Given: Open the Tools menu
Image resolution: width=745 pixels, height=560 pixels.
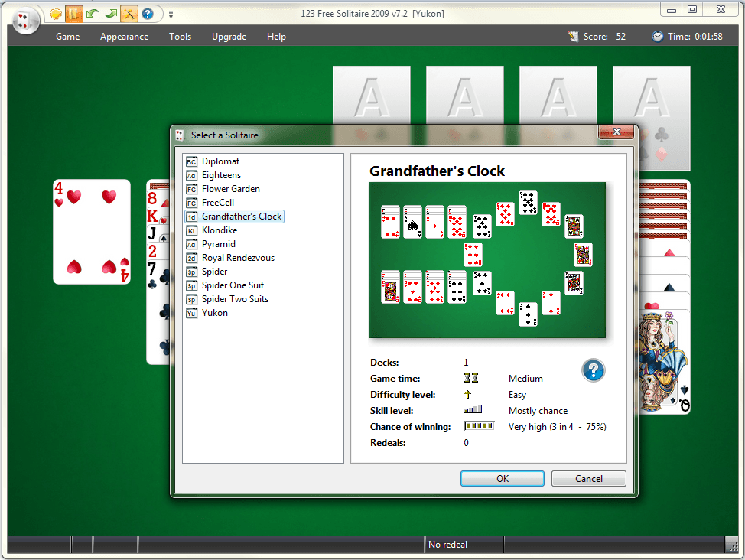Looking at the screenshot, I should pyautogui.click(x=180, y=37).
